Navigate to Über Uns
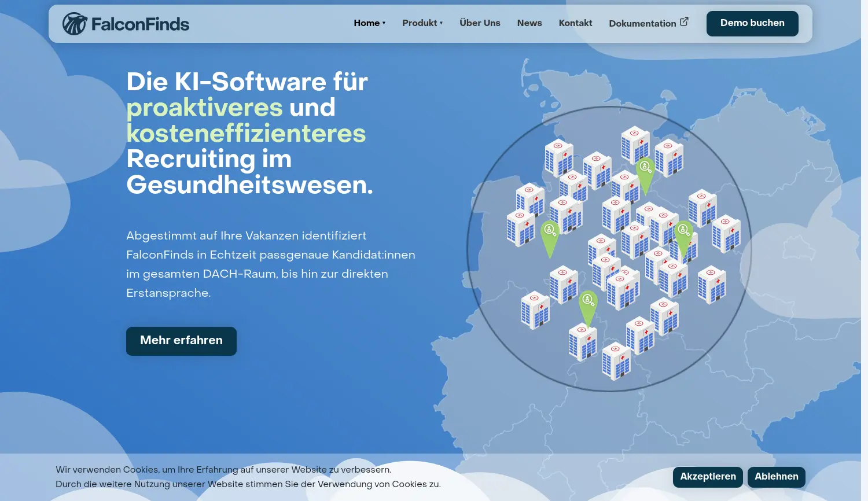 tap(480, 23)
